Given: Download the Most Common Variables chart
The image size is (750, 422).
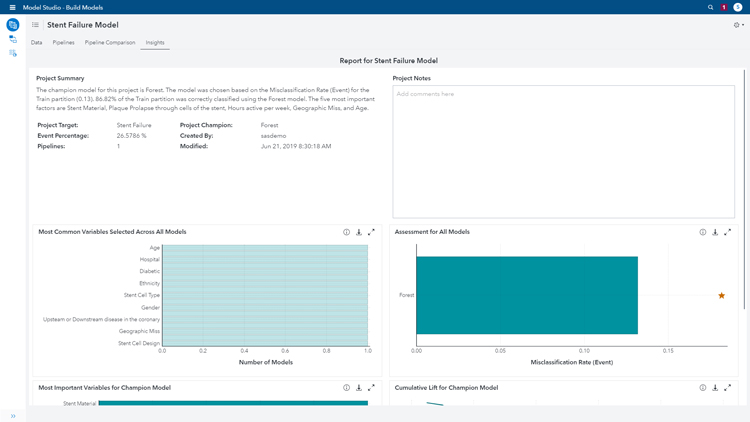Looking at the screenshot, I should point(359,232).
